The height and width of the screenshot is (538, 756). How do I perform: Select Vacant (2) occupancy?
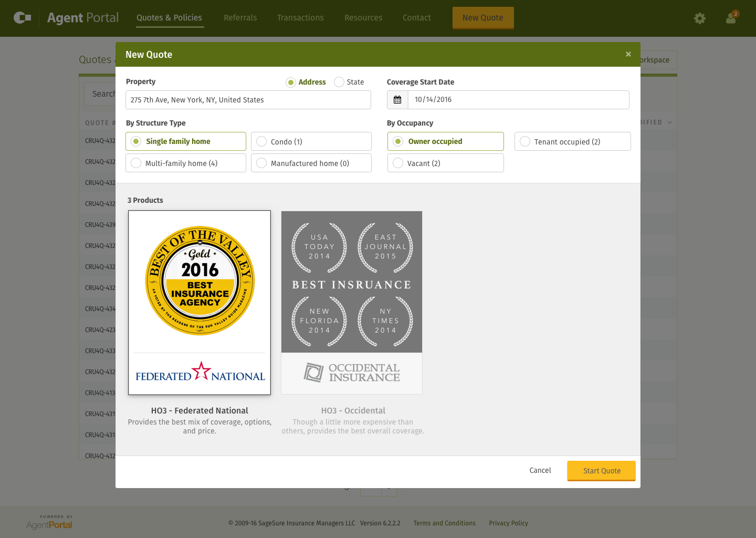coord(446,163)
